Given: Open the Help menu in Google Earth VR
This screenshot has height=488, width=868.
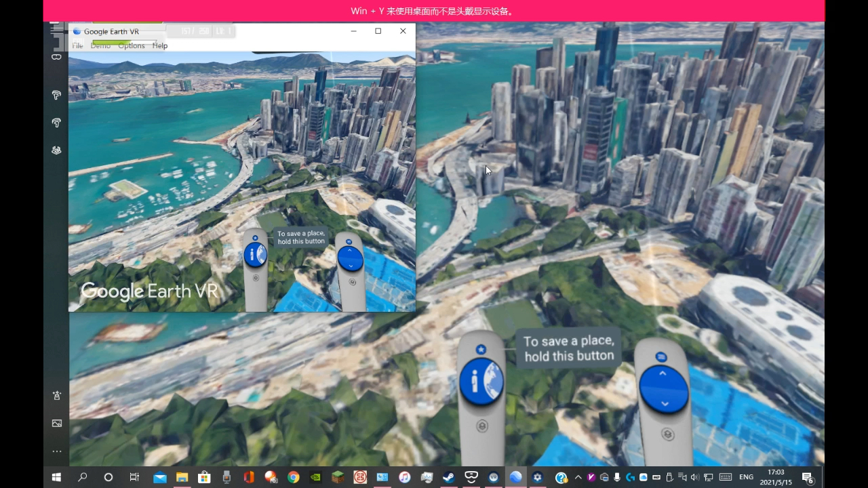Looking at the screenshot, I should pyautogui.click(x=160, y=45).
